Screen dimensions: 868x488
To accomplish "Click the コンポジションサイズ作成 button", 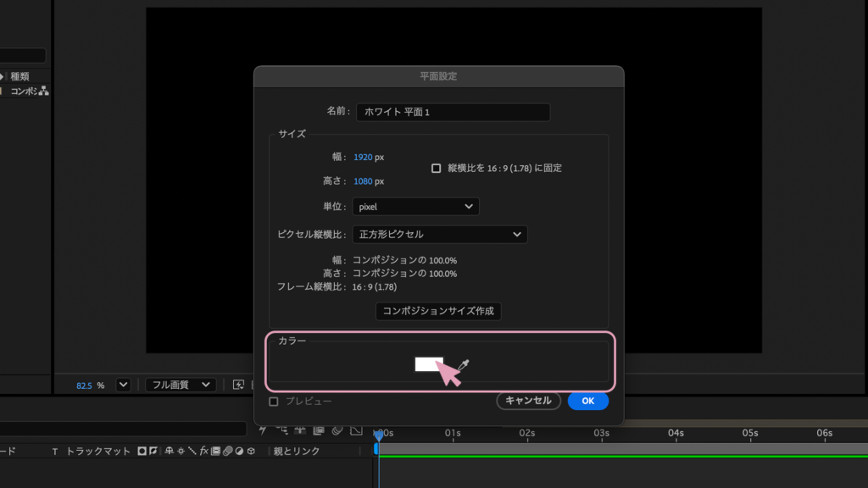I will click(438, 311).
